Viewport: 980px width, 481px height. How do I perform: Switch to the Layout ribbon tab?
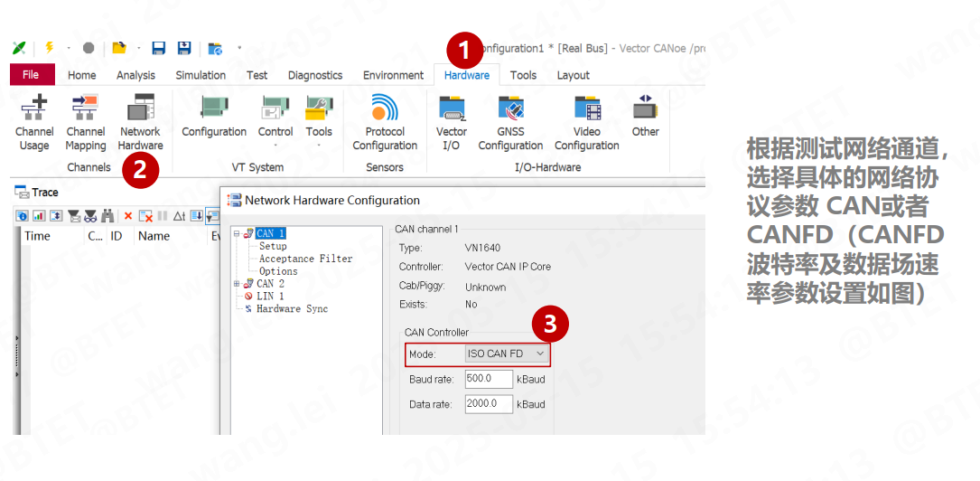click(x=574, y=75)
